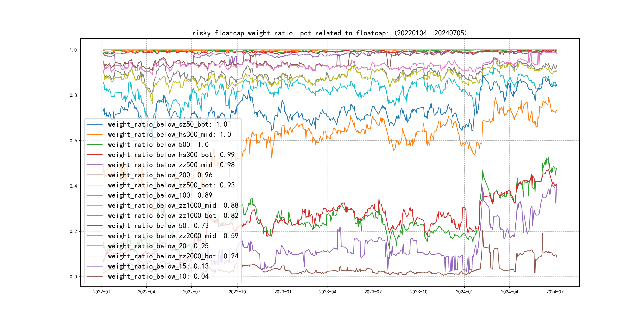This screenshot has height=322, width=644.
Task: Click legend entry weight_ratio_below_zz1000_bot
Action: point(173,215)
